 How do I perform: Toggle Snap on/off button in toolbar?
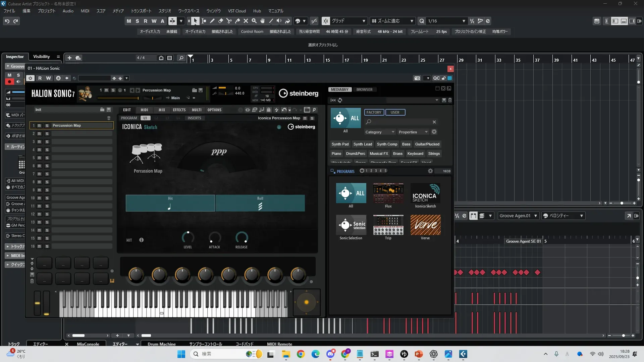pyautogui.click(x=326, y=21)
